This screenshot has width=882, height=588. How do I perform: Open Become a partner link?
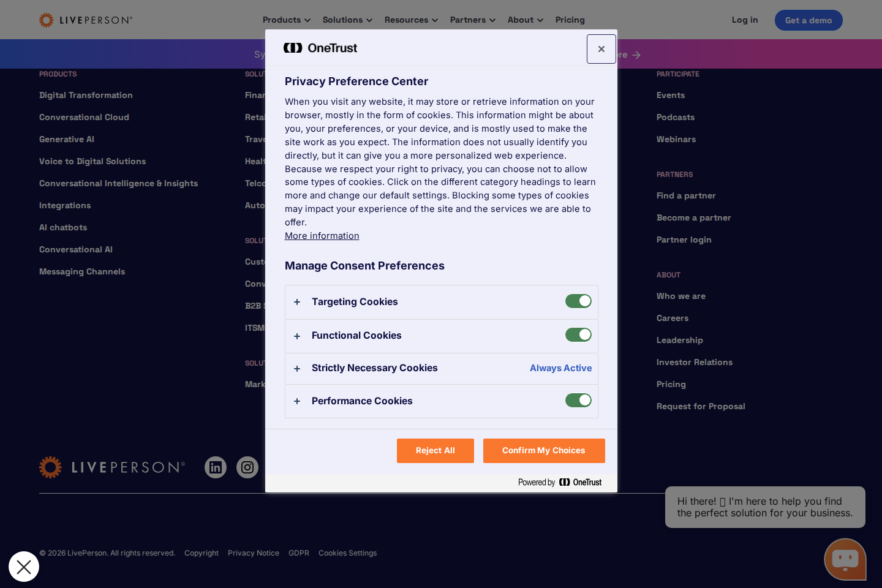[x=694, y=217]
